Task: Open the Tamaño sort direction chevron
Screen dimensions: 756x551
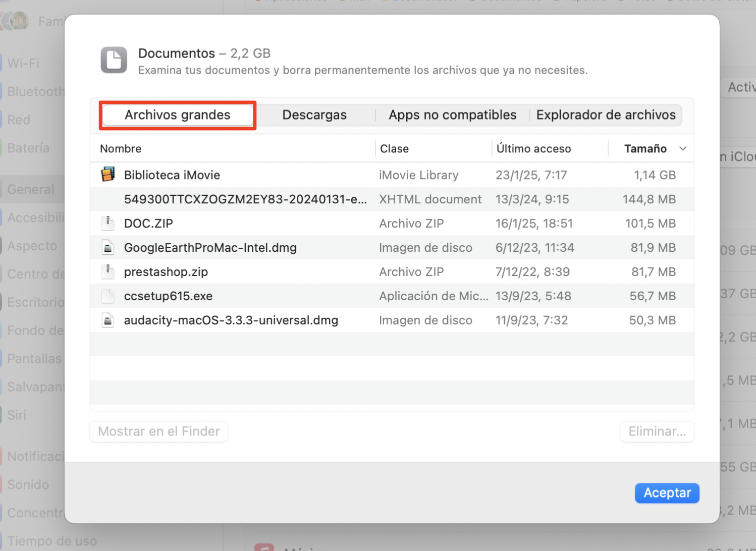Action: [684, 148]
